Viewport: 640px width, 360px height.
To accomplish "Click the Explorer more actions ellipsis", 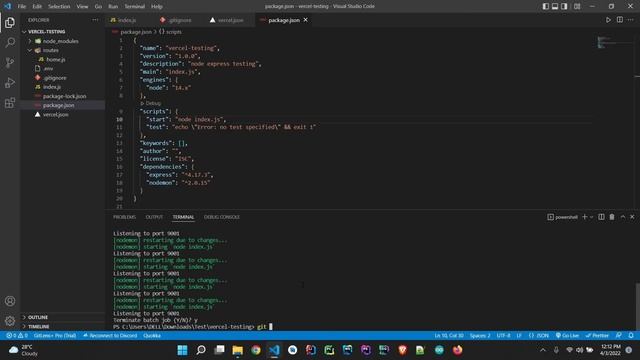I will (95, 20).
